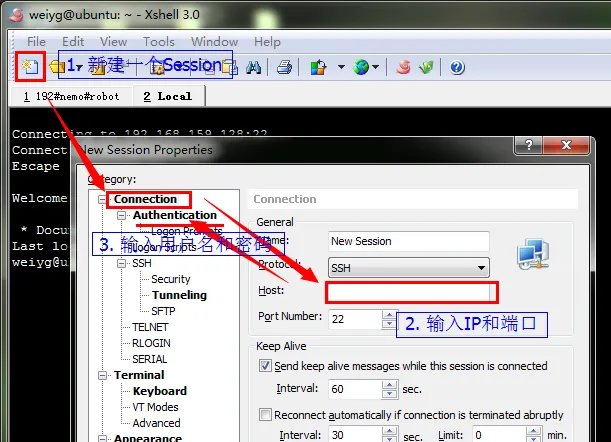Open the Protocol SSH combo box
This screenshot has width=611, height=442.
click(409, 267)
